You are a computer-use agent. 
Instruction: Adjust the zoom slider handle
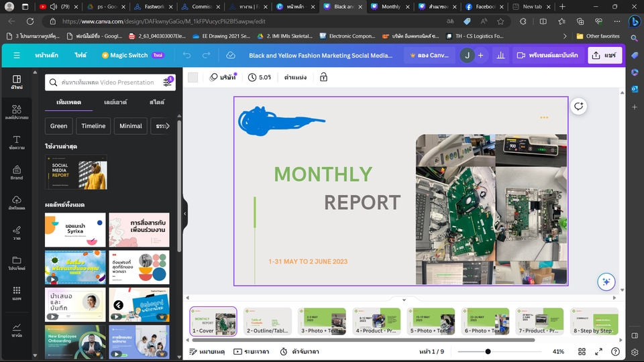488,351
